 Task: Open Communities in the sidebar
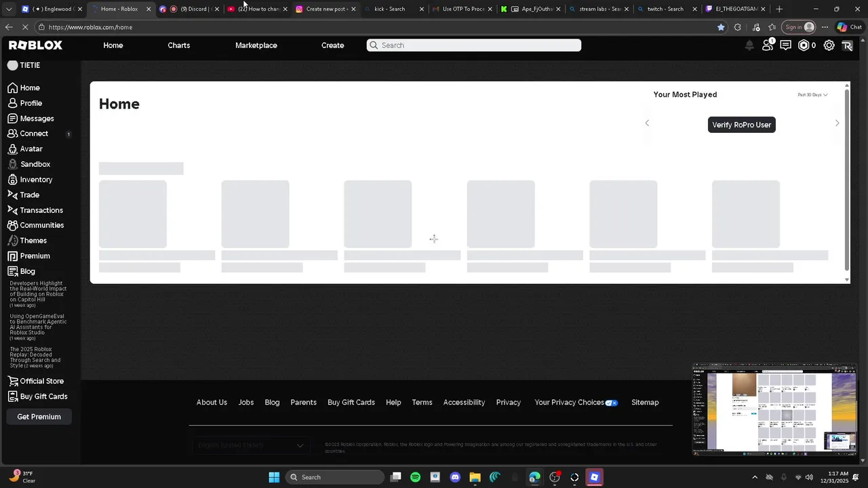36,225
